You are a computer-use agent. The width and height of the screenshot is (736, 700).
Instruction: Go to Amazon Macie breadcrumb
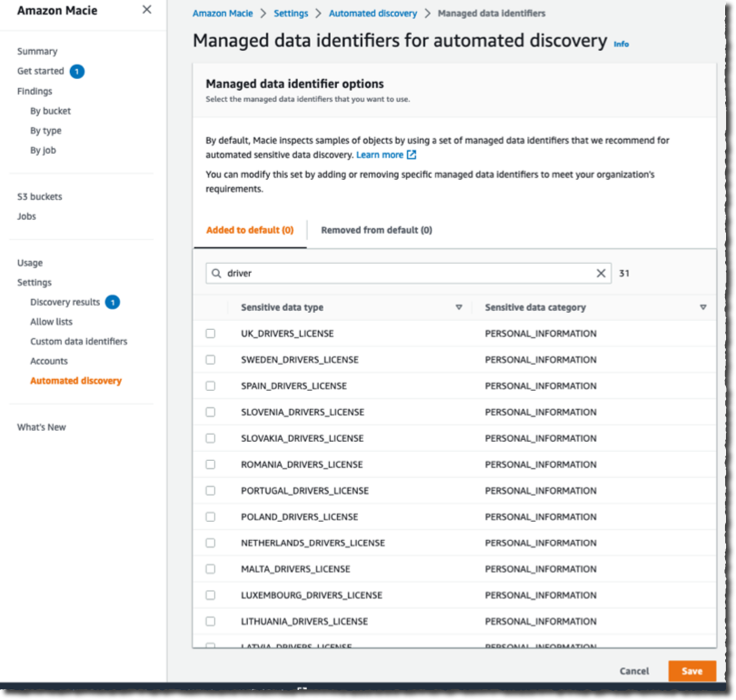pyautogui.click(x=223, y=14)
